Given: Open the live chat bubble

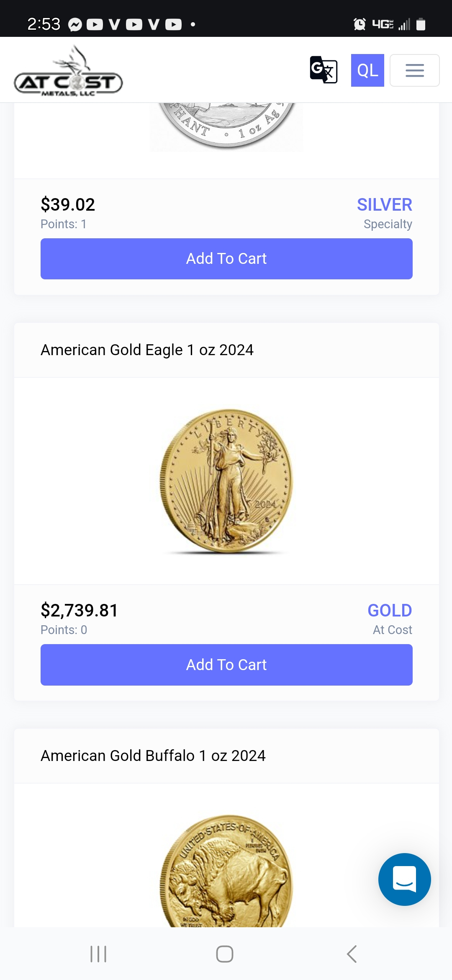Looking at the screenshot, I should click(404, 879).
